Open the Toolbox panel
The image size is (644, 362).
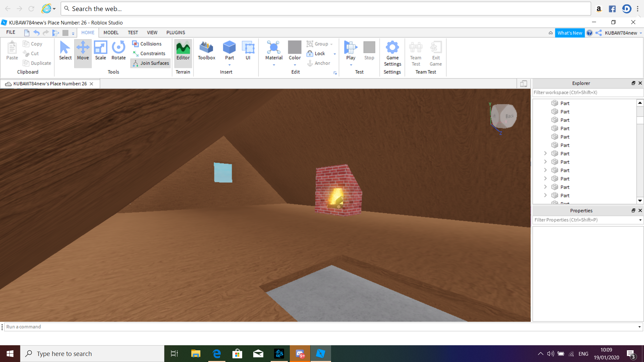click(206, 51)
